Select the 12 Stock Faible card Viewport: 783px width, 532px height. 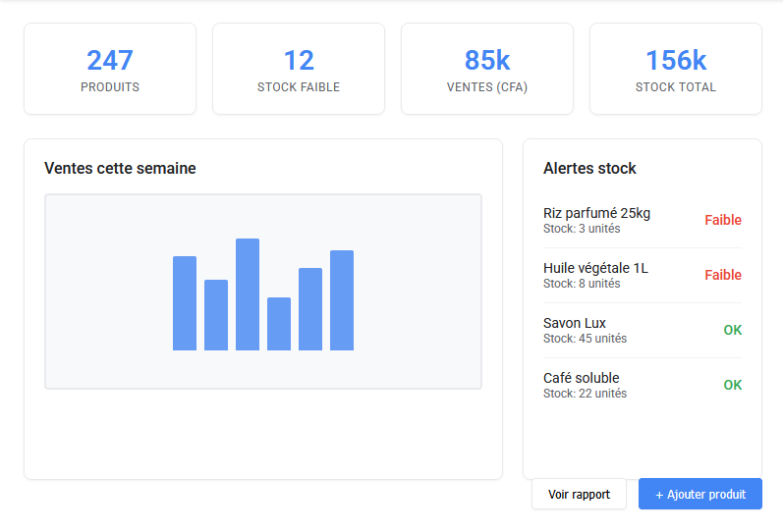pyautogui.click(x=299, y=69)
